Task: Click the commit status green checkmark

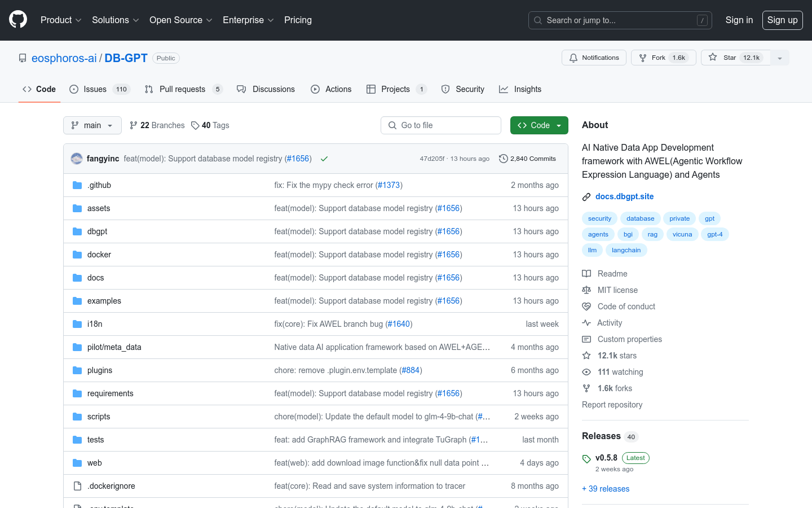Action: pyautogui.click(x=324, y=159)
